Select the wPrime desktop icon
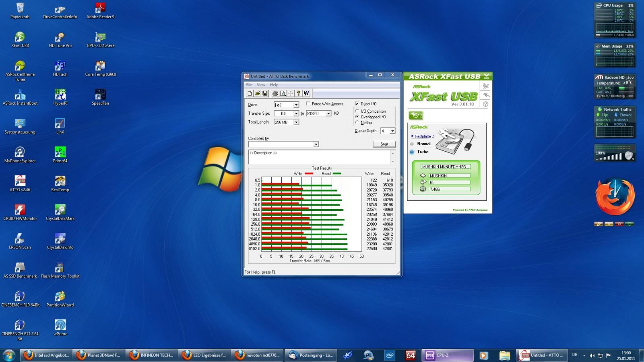This screenshot has width=644, height=362. 60,328
